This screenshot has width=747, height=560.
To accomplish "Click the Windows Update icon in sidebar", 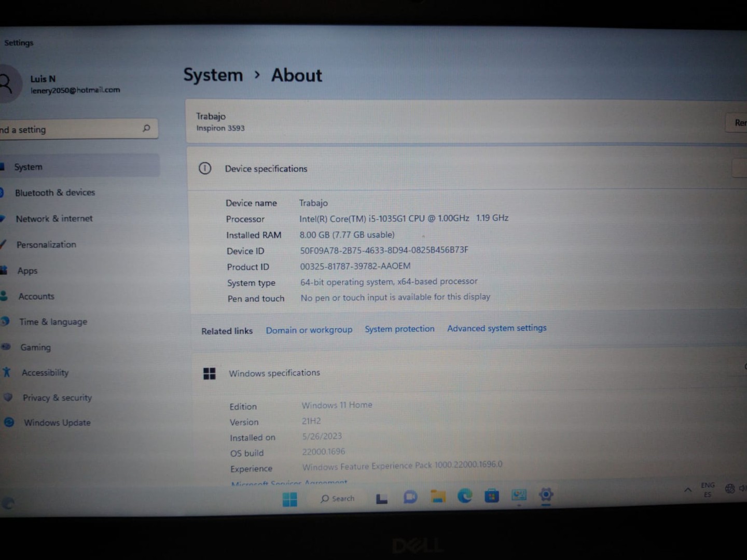I will pos(9,422).
